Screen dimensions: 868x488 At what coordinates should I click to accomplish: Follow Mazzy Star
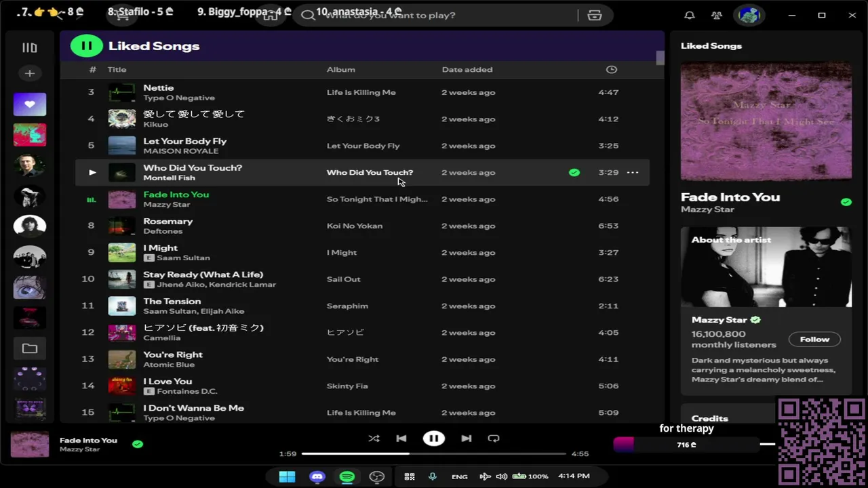click(814, 339)
